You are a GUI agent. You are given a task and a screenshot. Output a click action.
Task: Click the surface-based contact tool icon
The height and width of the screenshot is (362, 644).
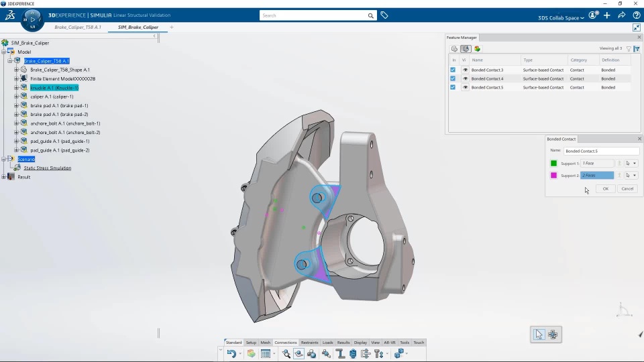(x=299, y=353)
